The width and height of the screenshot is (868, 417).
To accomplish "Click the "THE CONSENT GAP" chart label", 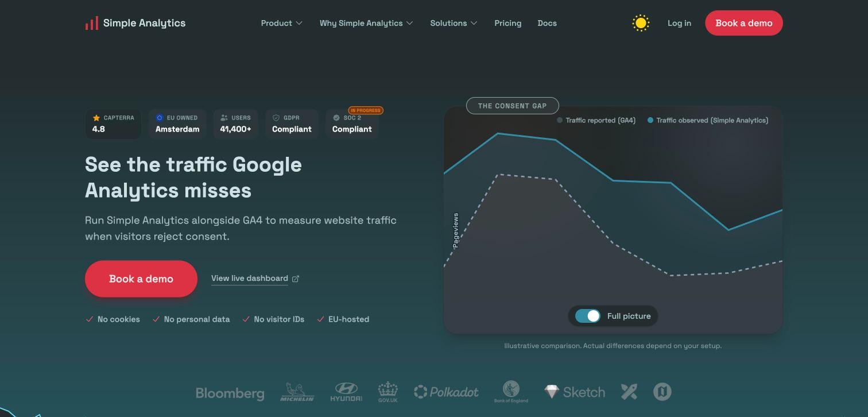I will tap(512, 106).
